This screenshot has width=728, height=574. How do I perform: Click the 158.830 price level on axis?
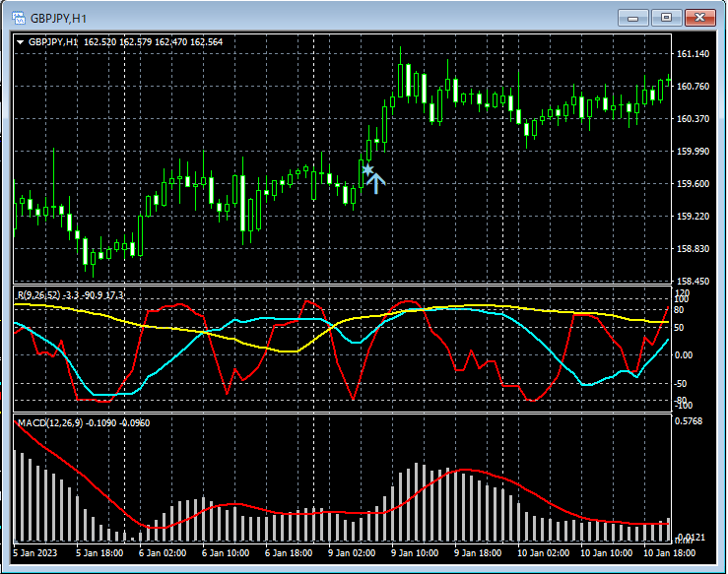pyautogui.click(x=695, y=249)
